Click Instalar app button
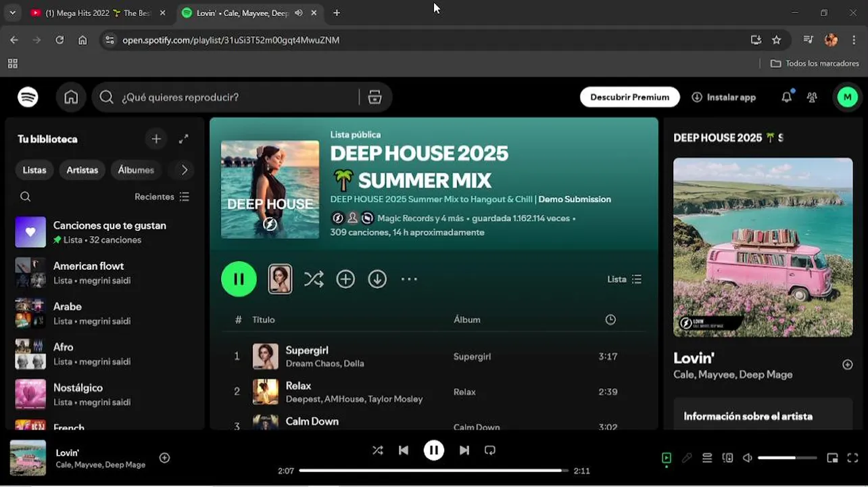This screenshot has width=868, height=487. click(723, 97)
